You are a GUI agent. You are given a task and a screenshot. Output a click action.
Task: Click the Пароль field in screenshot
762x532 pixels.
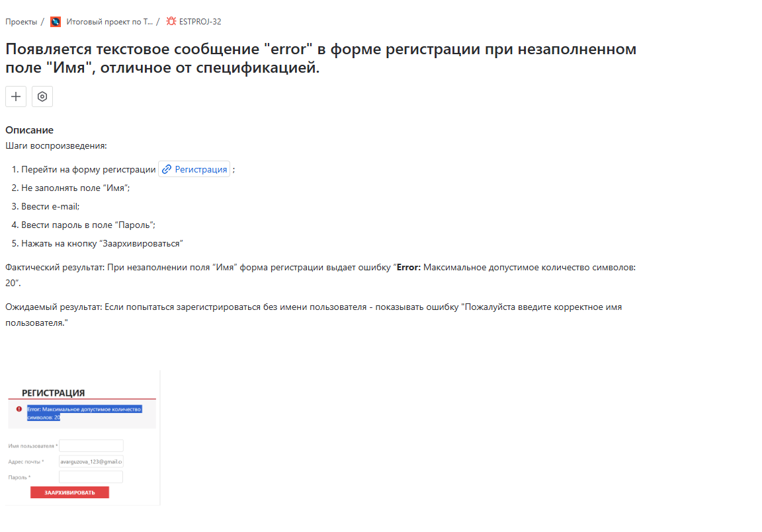91,477
